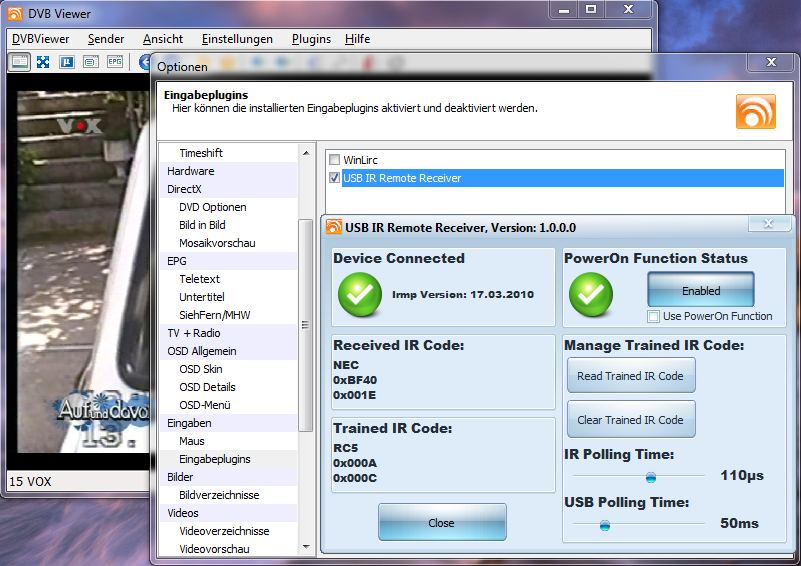Click the teletext window toolbar icon
The image size is (801, 566).
click(91, 62)
